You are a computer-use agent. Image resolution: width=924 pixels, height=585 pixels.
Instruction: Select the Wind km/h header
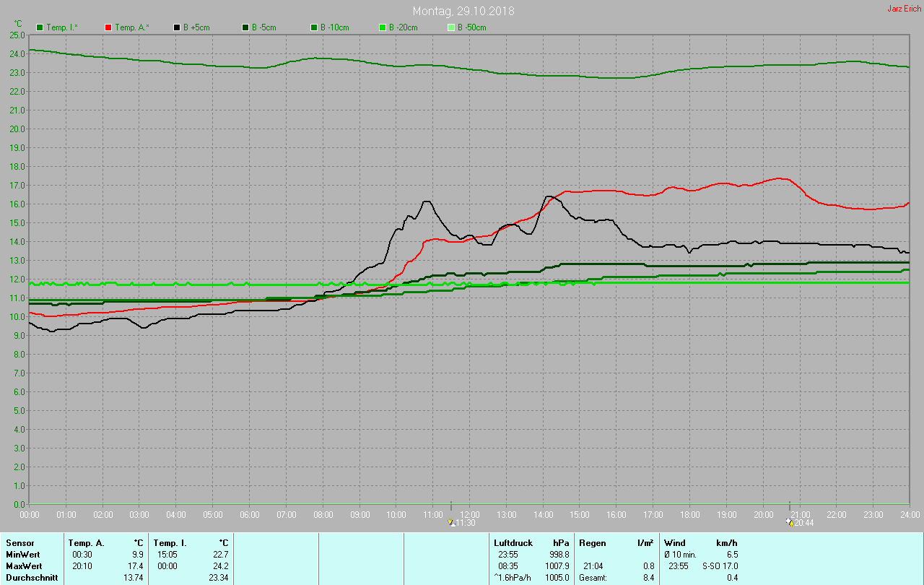(x=700, y=542)
